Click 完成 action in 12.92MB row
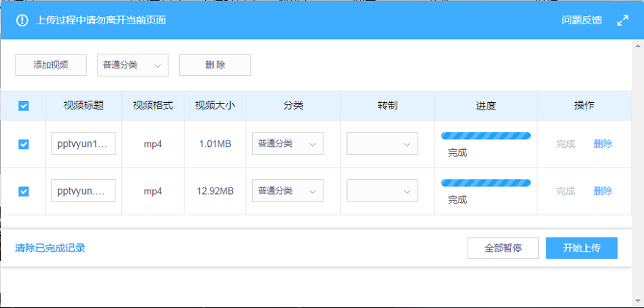 565,191
